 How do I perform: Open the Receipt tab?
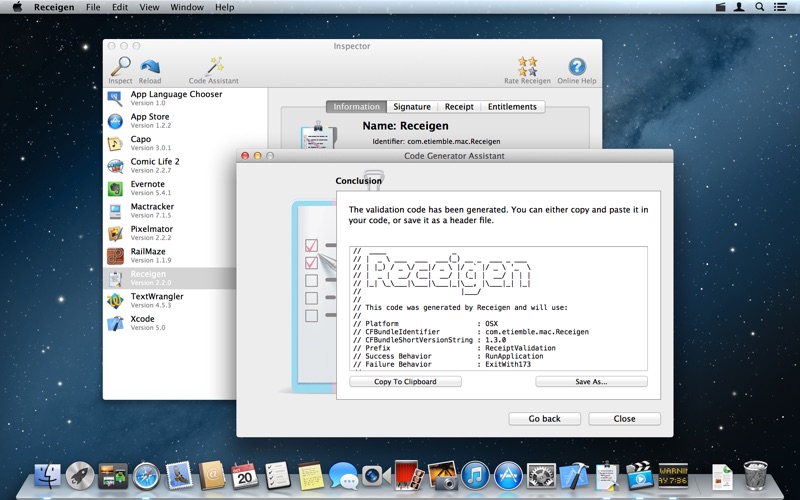coord(459,107)
